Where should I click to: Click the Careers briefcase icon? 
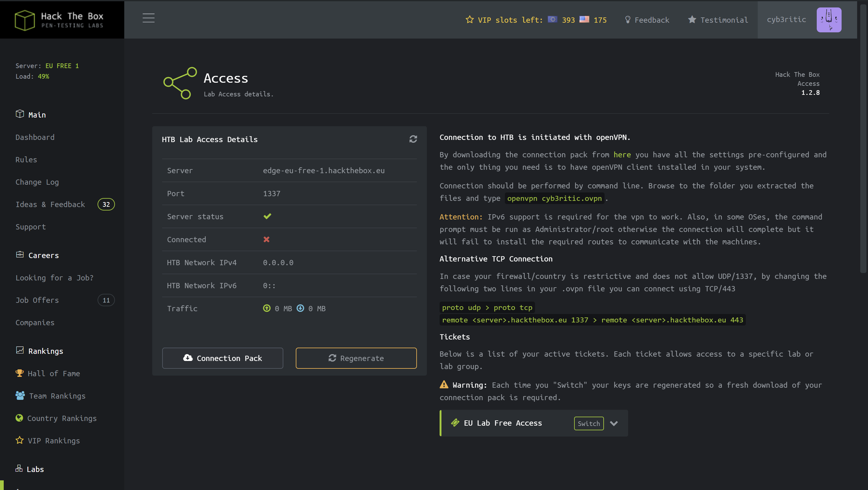coord(20,255)
